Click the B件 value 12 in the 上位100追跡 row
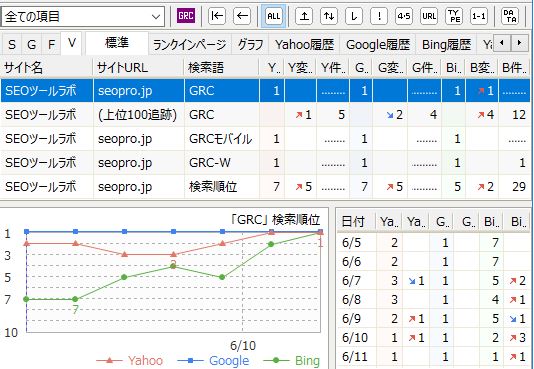Image resolution: width=534 pixels, height=369 pixels. tap(519, 115)
